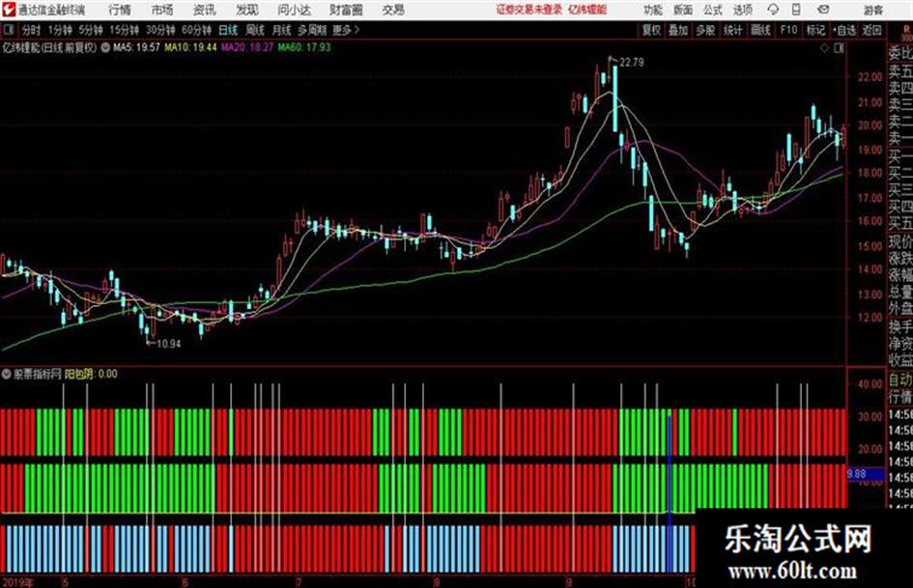Open the 选项 menu
913x588 pixels.
click(x=742, y=10)
